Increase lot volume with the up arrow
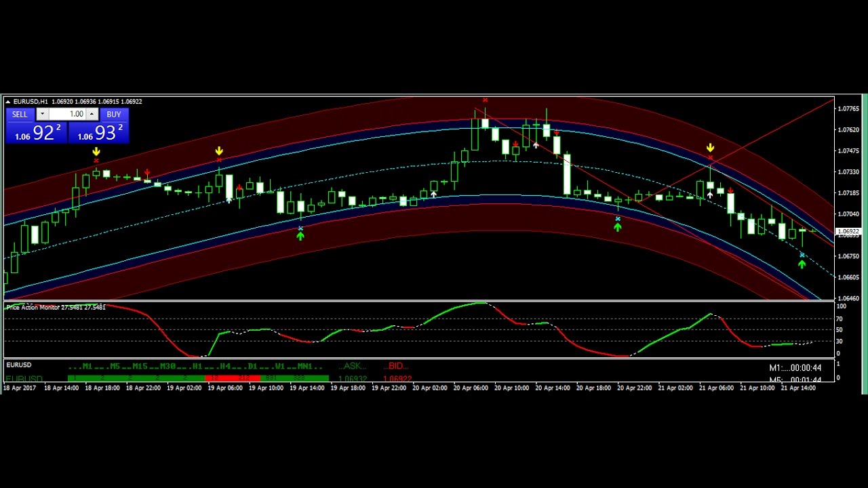 click(92, 115)
